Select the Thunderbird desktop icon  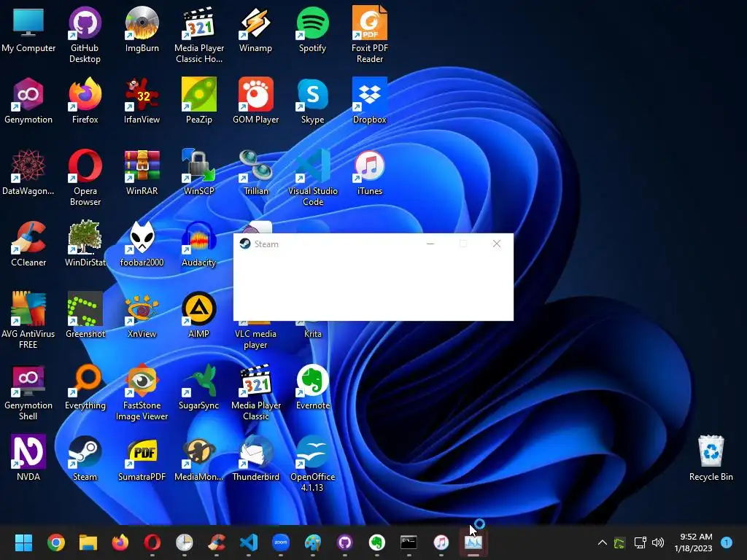(255, 457)
